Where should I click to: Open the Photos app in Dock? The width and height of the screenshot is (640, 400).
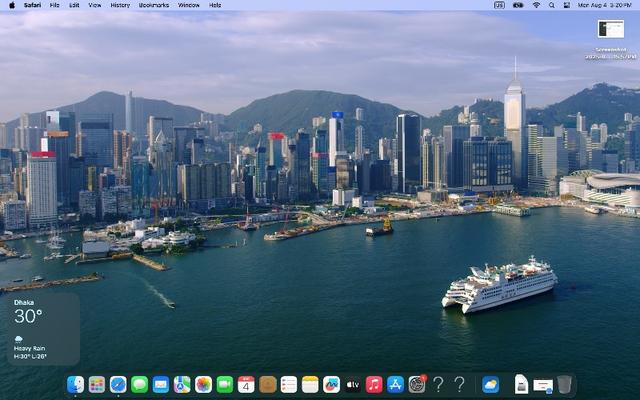(x=203, y=384)
